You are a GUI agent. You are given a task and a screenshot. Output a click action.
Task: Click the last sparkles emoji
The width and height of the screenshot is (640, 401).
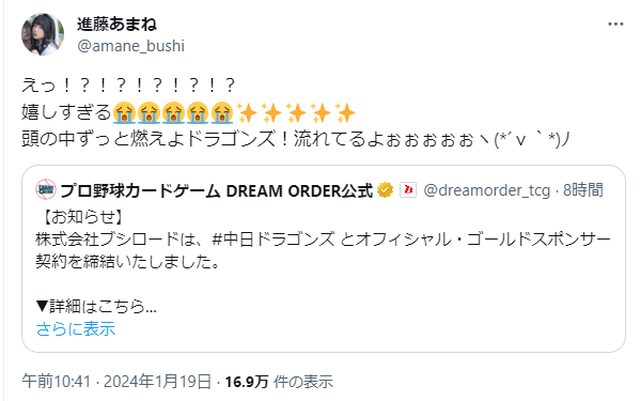[345, 113]
